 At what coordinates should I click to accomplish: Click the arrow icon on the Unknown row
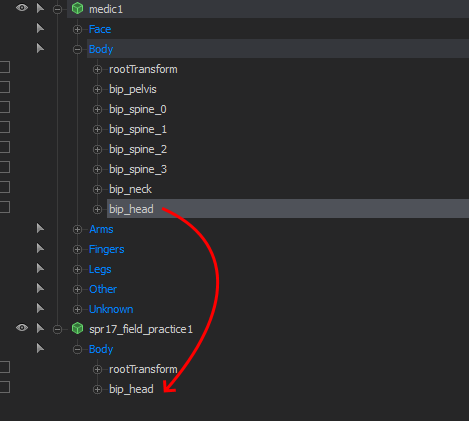pyautogui.click(x=40, y=308)
